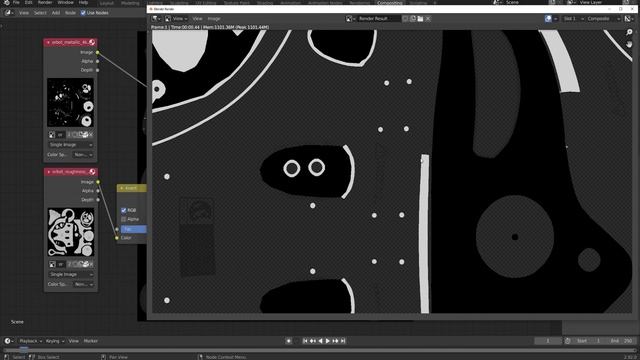The height and width of the screenshot is (360, 640).
Task: Open the render window Image menu
Action: click(x=214, y=19)
